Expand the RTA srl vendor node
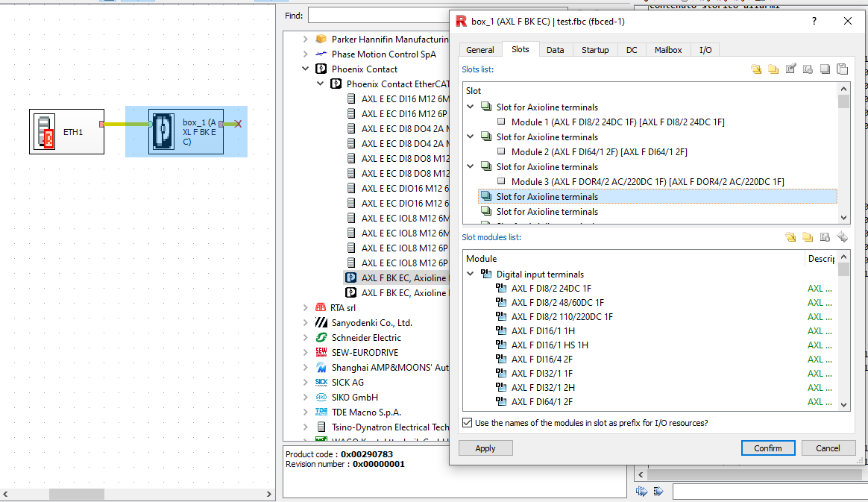 pos(305,308)
